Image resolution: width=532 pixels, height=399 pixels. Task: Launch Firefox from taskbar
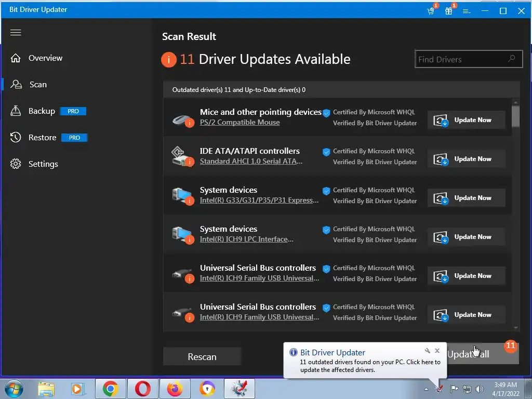pos(175,389)
